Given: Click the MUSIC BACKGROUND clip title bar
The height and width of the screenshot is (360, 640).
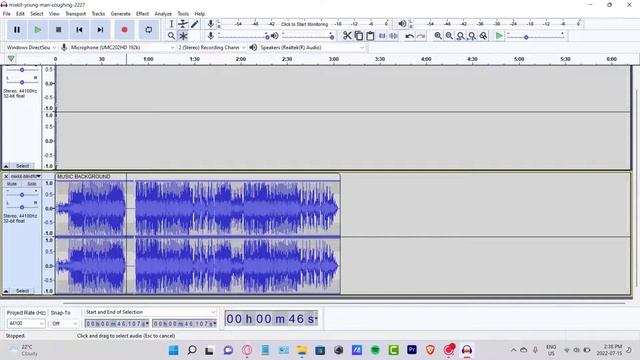Looking at the screenshot, I should click(x=198, y=176).
